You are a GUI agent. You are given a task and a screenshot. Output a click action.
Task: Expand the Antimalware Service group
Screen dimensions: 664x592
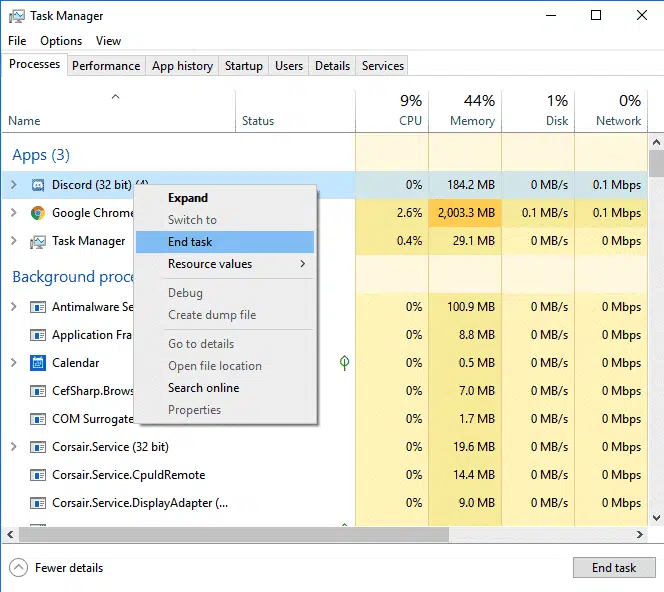point(14,307)
